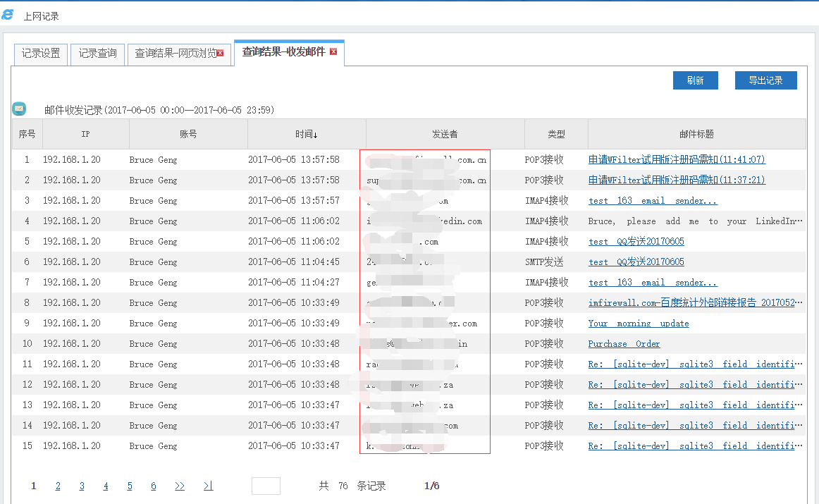Open the imfirewall.com-百度统计 report email
The width and height of the screenshot is (819, 504).
[x=691, y=303]
